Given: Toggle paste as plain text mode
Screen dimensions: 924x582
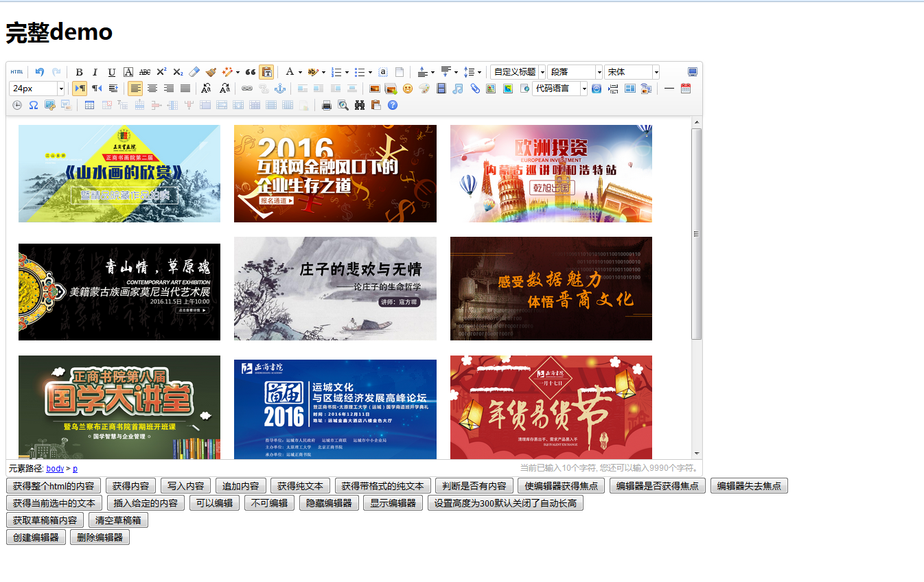Looking at the screenshot, I should coord(266,72).
